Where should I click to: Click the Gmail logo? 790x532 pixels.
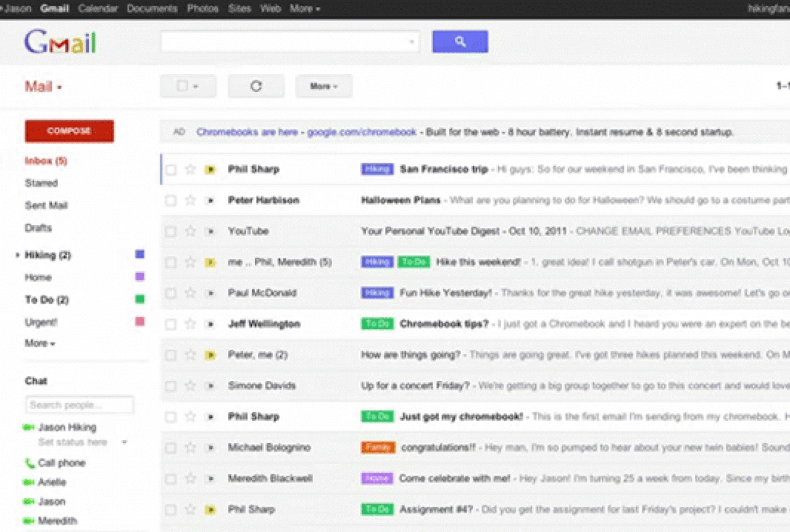[x=60, y=43]
